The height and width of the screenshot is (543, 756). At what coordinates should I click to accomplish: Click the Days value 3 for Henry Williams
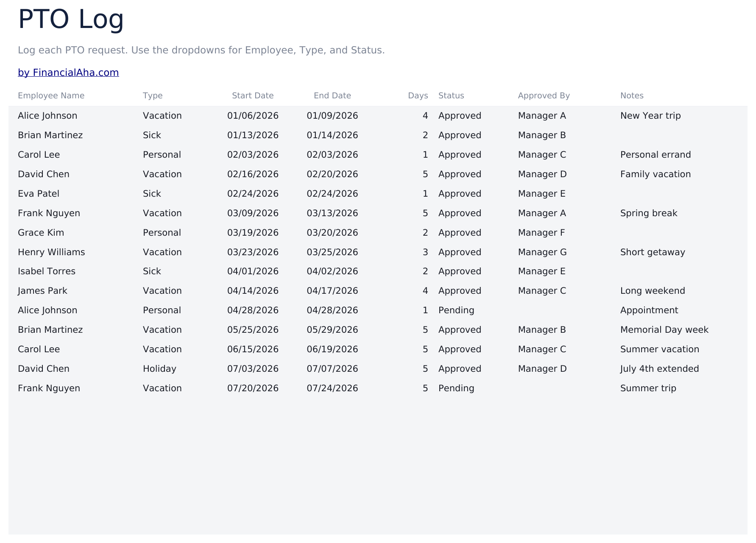pyautogui.click(x=425, y=252)
